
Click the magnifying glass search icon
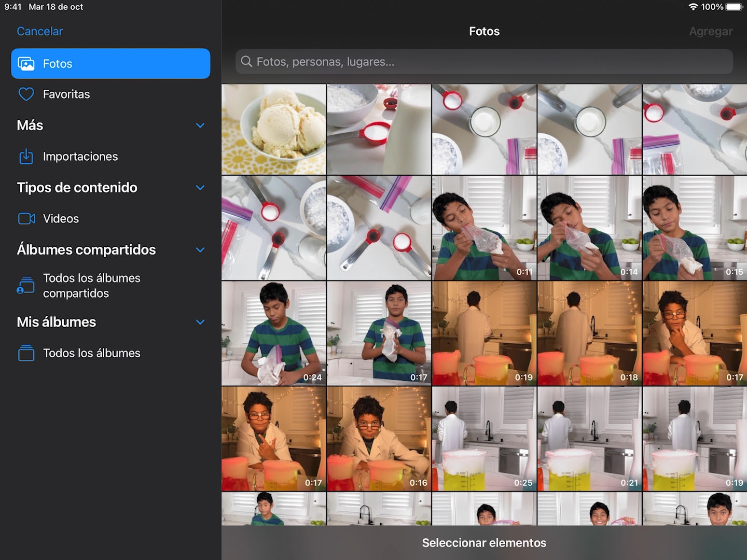coord(246,62)
